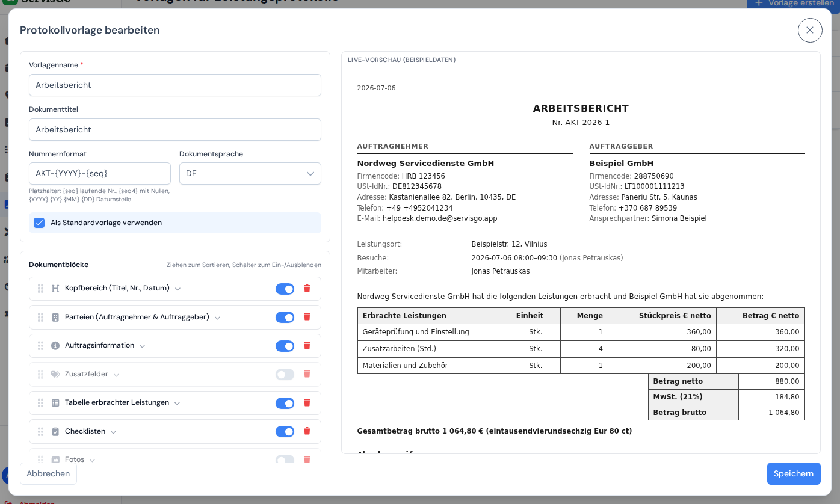Toggle Tabelle erbrachter Leistungen switch

click(285, 403)
